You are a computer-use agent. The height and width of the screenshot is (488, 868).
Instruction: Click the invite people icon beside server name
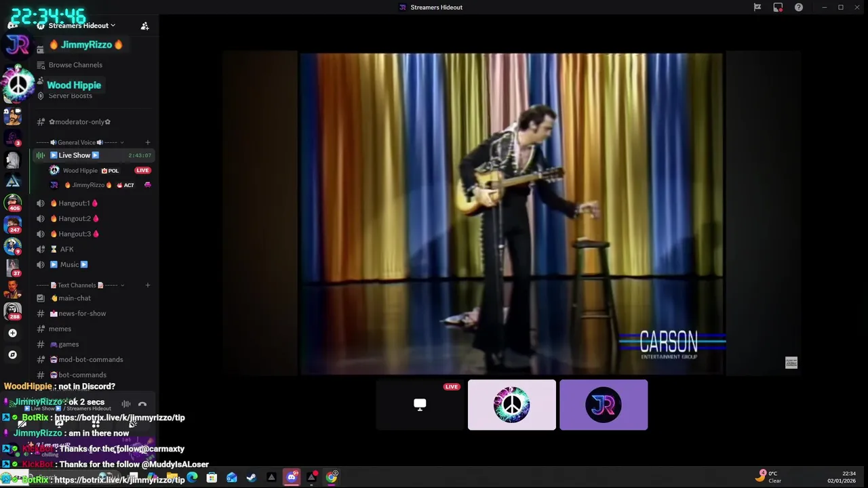click(144, 26)
